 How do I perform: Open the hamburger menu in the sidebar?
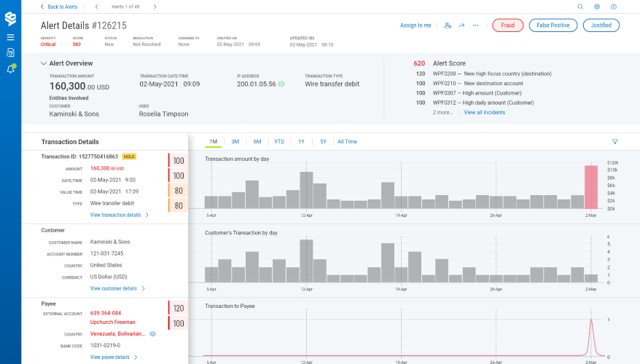(10, 36)
